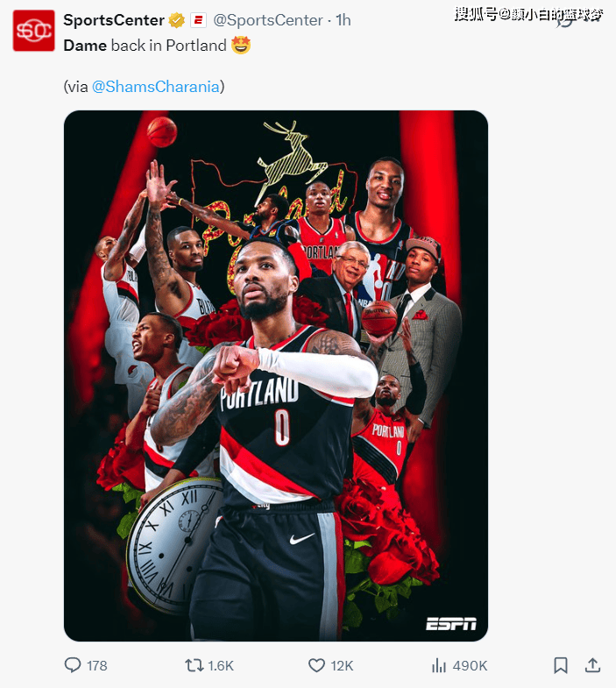The height and width of the screenshot is (688, 616).
Task: Open the SportsCenter display name link
Action: point(114,20)
